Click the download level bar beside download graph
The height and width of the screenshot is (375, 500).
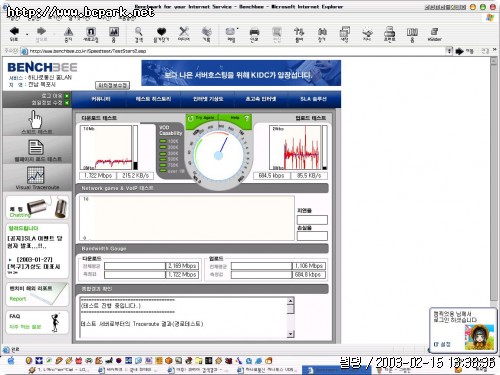point(135,147)
